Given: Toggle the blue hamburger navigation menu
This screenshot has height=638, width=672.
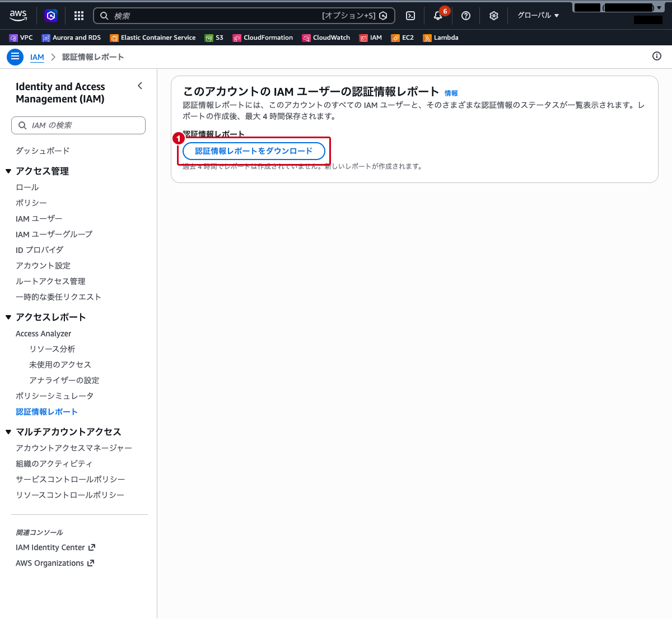Looking at the screenshot, I should [15, 57].
